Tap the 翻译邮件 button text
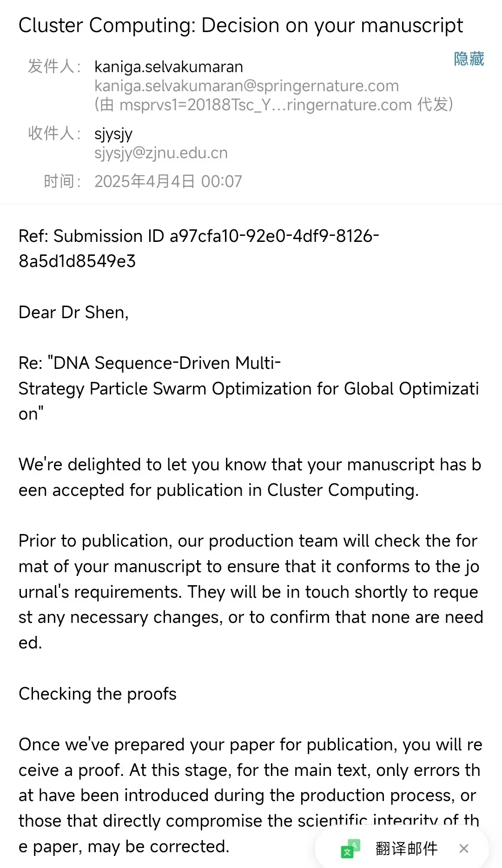The height and width of the screenshot is (868, 502). tap(406, 848)
